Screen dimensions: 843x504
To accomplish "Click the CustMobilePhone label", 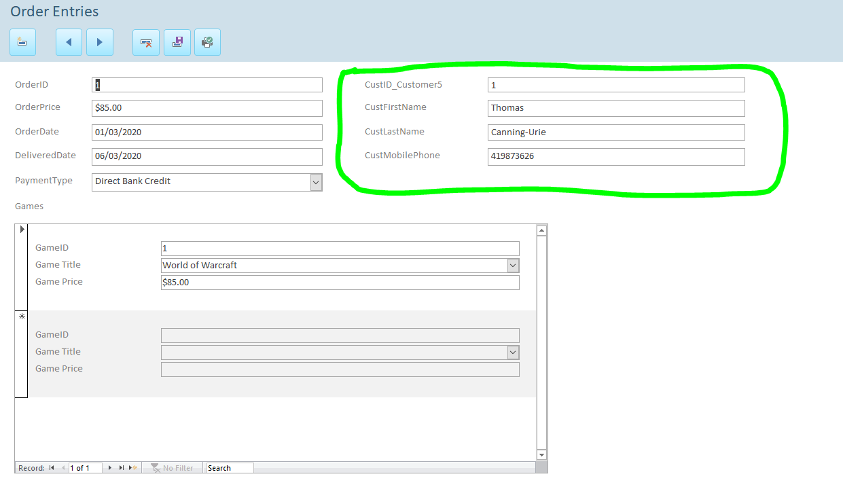I will click(x=402, y=156).
